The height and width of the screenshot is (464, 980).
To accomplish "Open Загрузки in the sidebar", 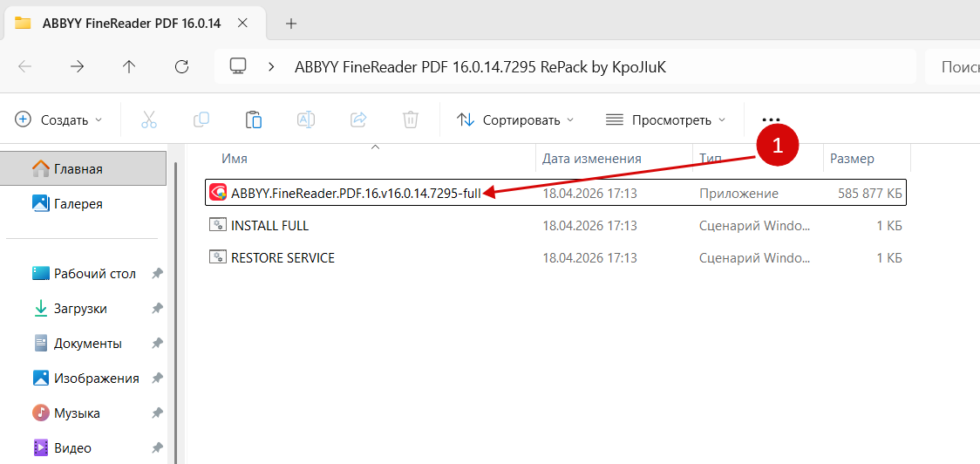I will pyautogui.click(x=69, y=309).
